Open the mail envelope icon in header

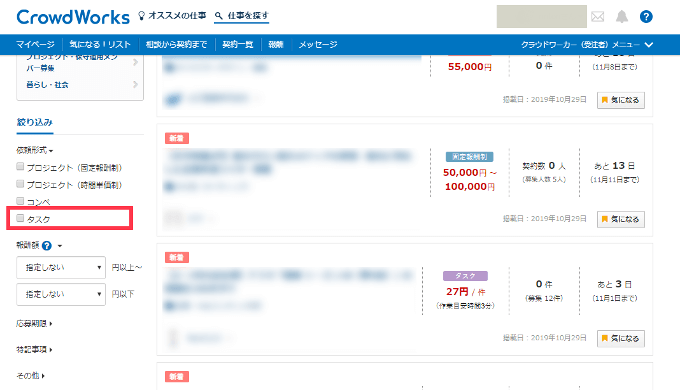click(x=597, y=17)
